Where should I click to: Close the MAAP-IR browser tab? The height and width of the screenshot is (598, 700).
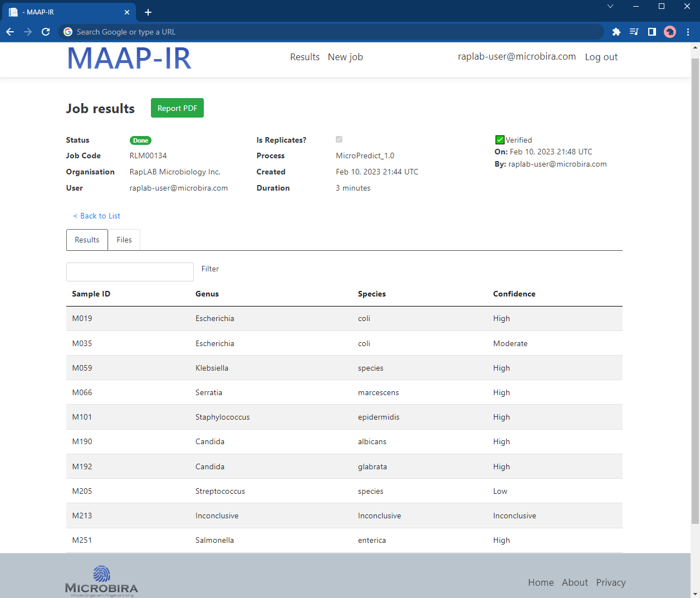(x=127, y=12)
